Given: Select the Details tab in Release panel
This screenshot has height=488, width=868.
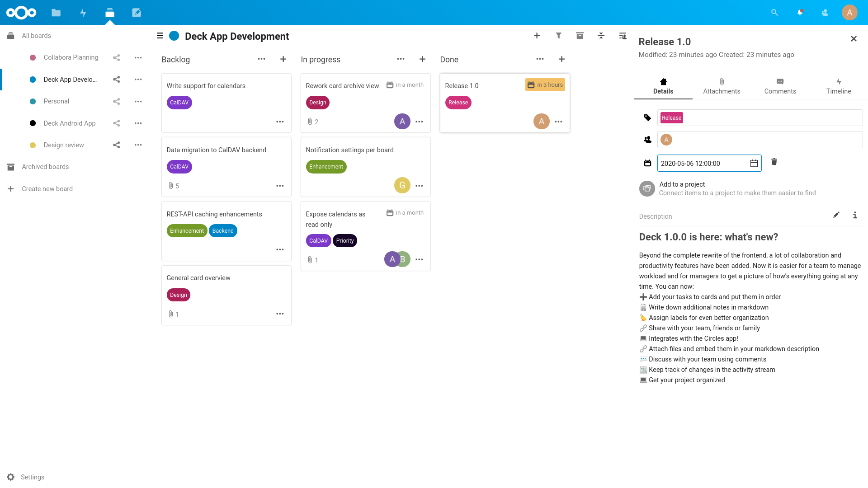Looking at the screenshot, I should [663, 86].
